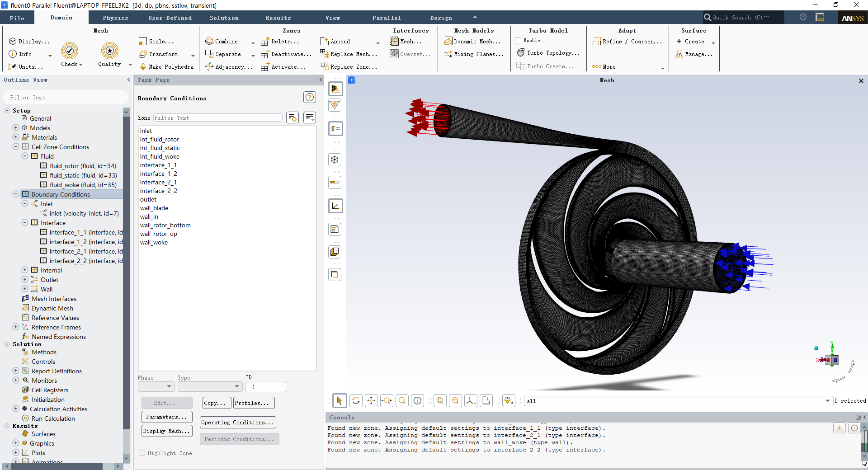Select the rotate view tool
This screenshot has width=868, height=470.
[356, 401]
